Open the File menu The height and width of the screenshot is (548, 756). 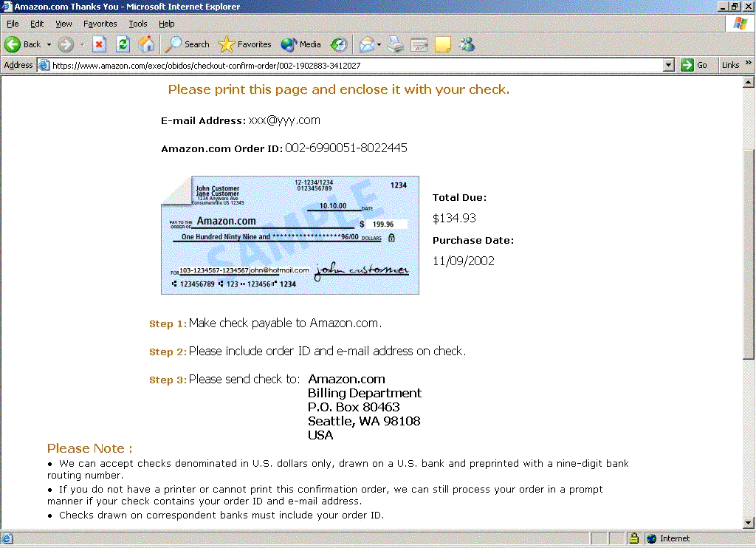coord(12,24)
